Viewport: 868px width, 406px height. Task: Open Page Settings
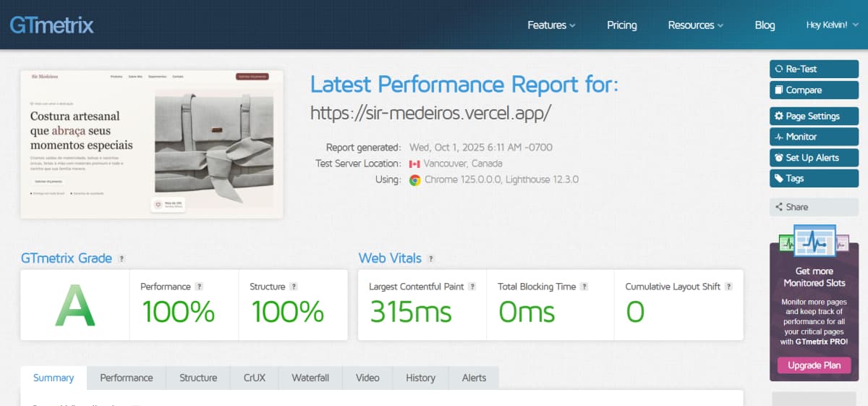[814, 116]
